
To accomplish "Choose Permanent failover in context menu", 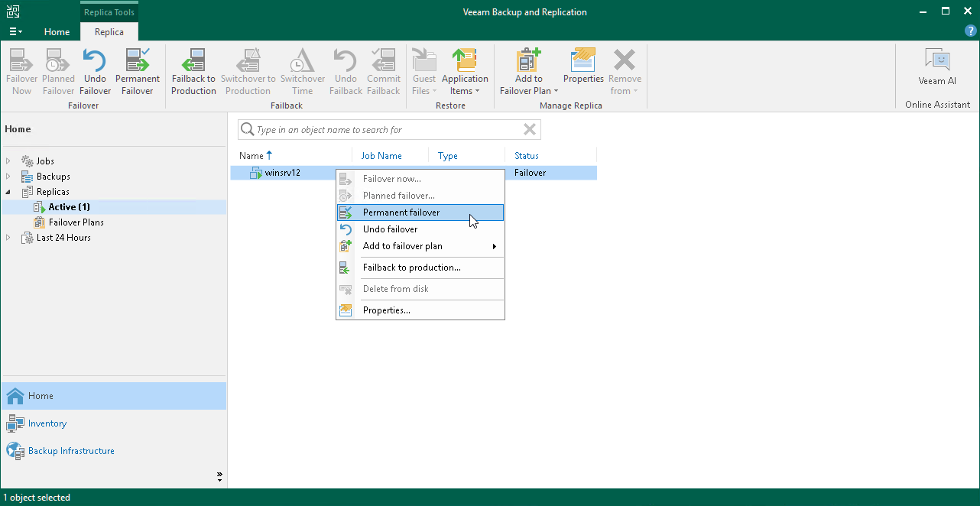I will [x=420, y=212].
